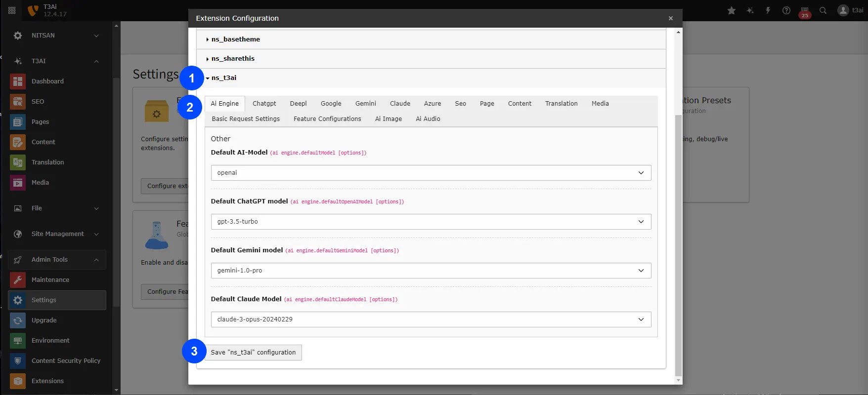The image size is (868, 395).
Task: Collapse the ns_t3ai section
Action: 431,78
